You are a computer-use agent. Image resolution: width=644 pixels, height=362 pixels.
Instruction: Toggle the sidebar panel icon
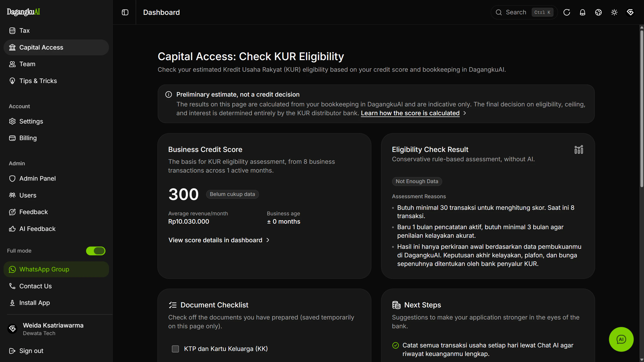(x=125, y=12)
